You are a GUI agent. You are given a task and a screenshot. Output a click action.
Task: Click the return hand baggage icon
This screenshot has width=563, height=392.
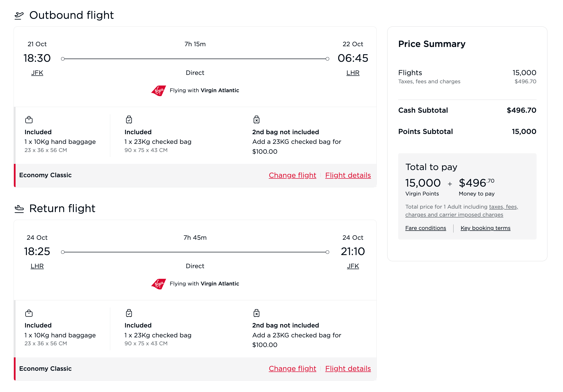click(x=29, y=313)
